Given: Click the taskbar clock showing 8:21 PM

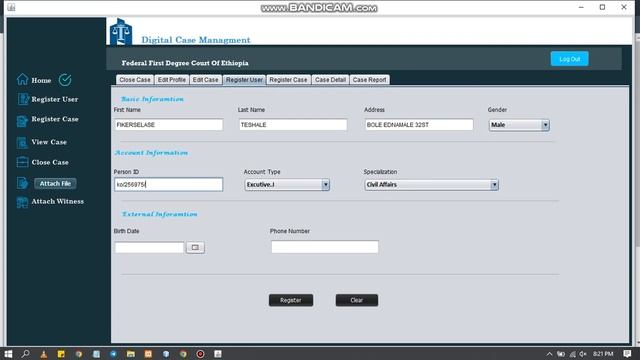Looking at the screenshot, I should click(x=603, y=354).
